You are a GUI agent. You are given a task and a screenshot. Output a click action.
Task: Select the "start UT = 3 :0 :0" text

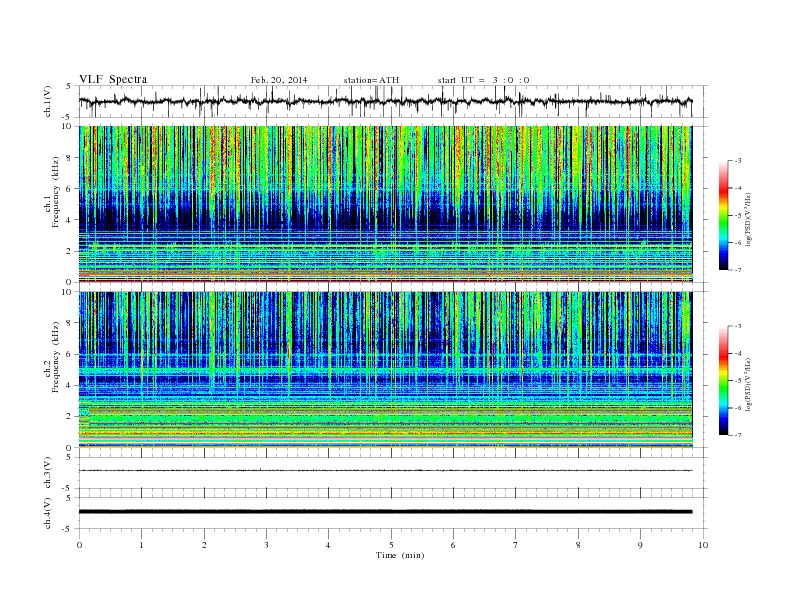(483, 80)
